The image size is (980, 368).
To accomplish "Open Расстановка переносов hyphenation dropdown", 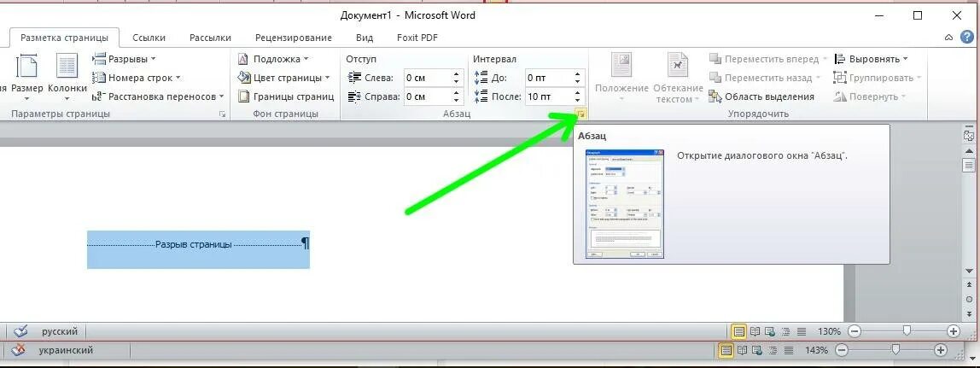I will click(158, 96).
